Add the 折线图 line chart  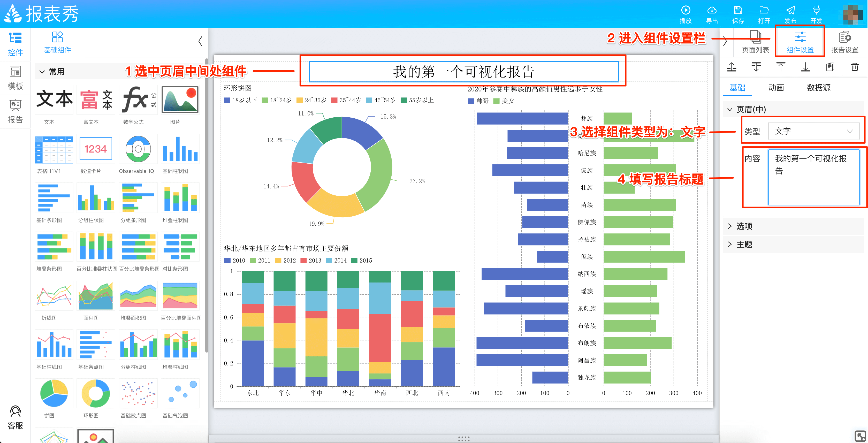[54, 296]
